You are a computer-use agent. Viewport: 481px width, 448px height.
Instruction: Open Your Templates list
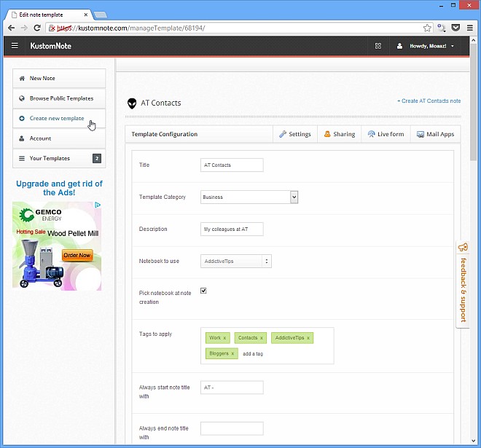(x=59, y=158)
